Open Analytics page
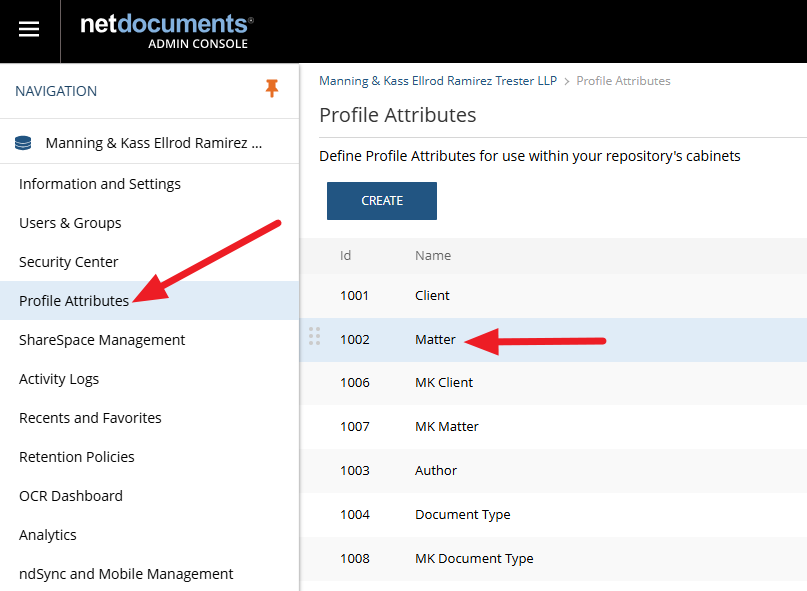 (x=48, y=535)
